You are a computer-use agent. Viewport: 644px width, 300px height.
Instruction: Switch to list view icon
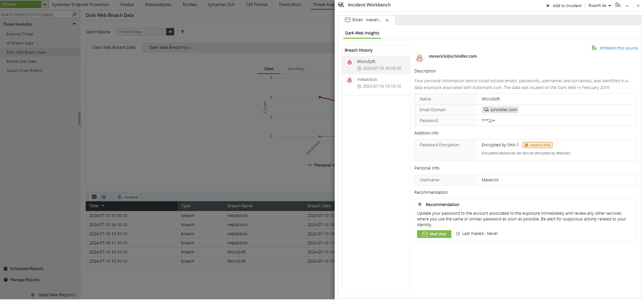[x=103, y=197]
